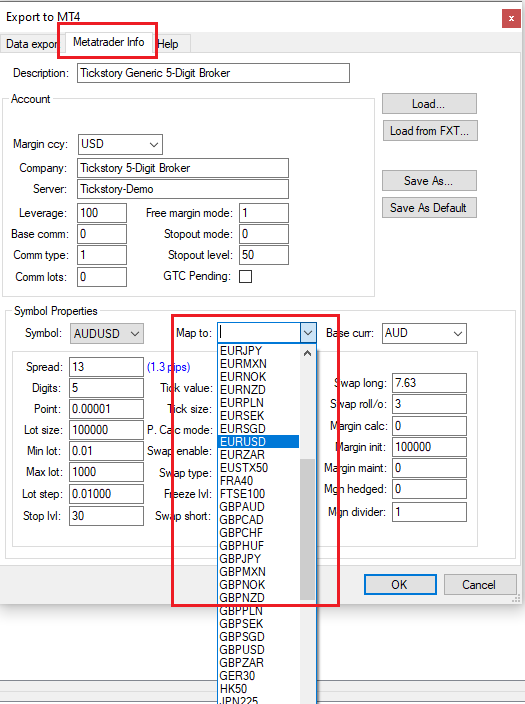
Task: Select GBPJPY in the list
Action: pyautogui.click(x=259, y=559)
